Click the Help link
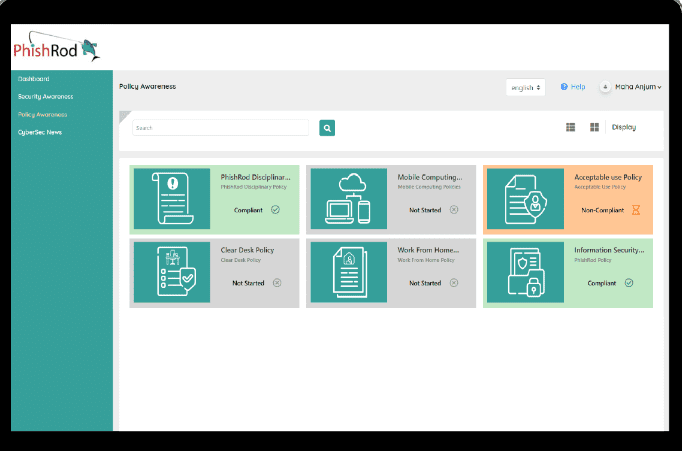Screen dimensions: 682x451 [574, 87]
